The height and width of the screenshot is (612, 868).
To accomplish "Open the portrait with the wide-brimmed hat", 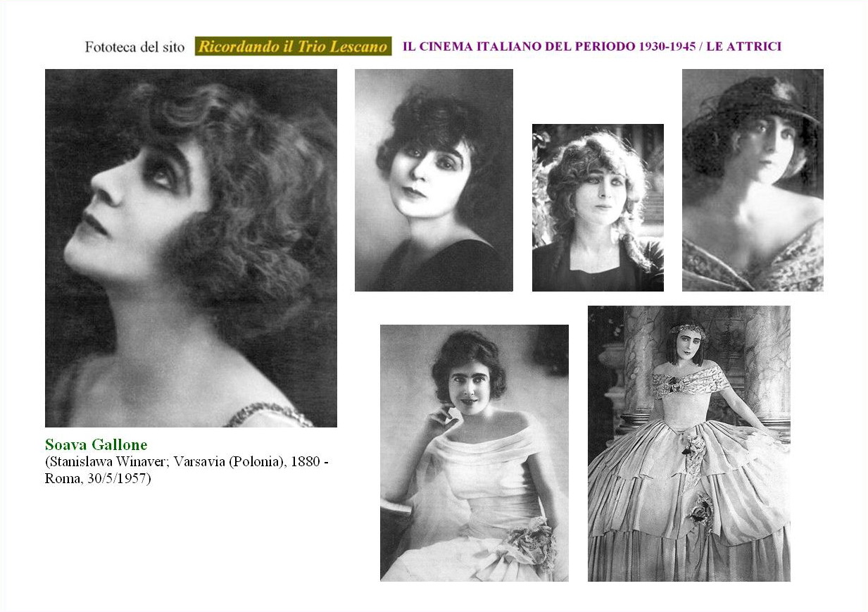I will [x=753, y=180].
